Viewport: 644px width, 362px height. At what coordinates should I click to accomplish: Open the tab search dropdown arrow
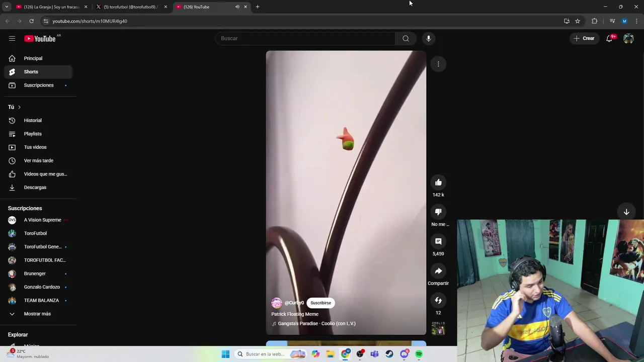click(x=7, y=7)
